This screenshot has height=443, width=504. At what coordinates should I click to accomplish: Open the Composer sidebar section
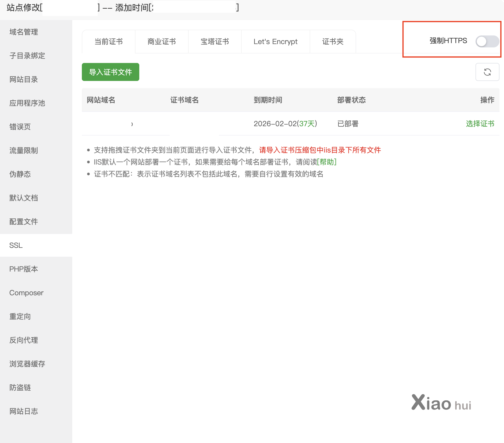tap(26, 293)
